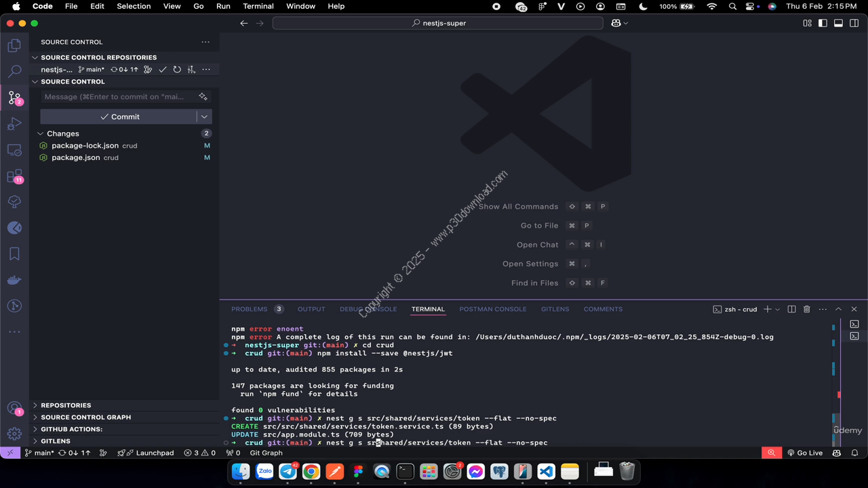
Task: Open Source Control views and more actions
Action: 205,42
